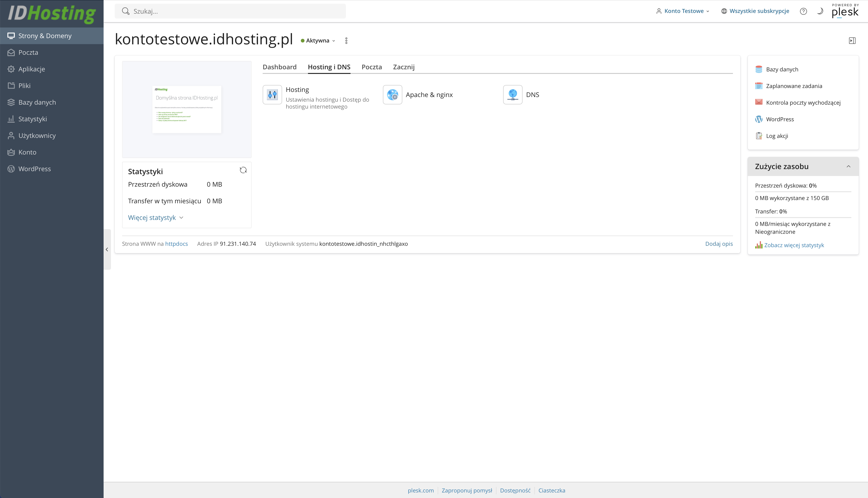
Task: Open Apache & nginx settings icon
Action: pos(392,95)
